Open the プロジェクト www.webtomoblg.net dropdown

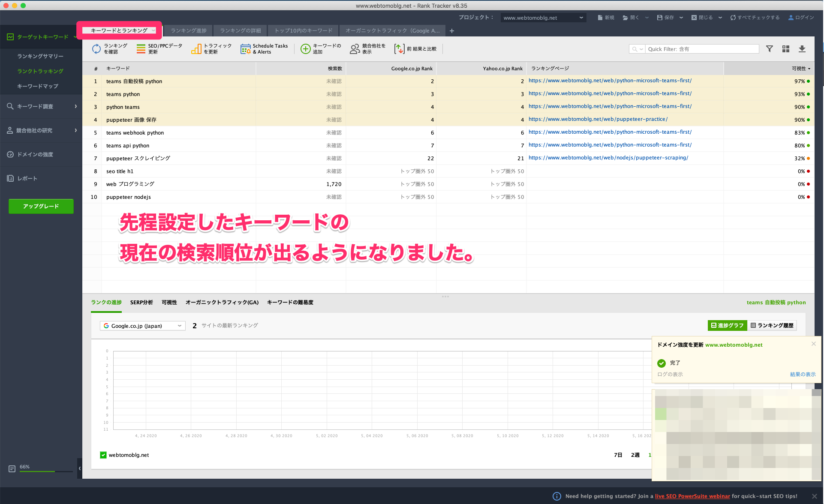tap(543, 18)
